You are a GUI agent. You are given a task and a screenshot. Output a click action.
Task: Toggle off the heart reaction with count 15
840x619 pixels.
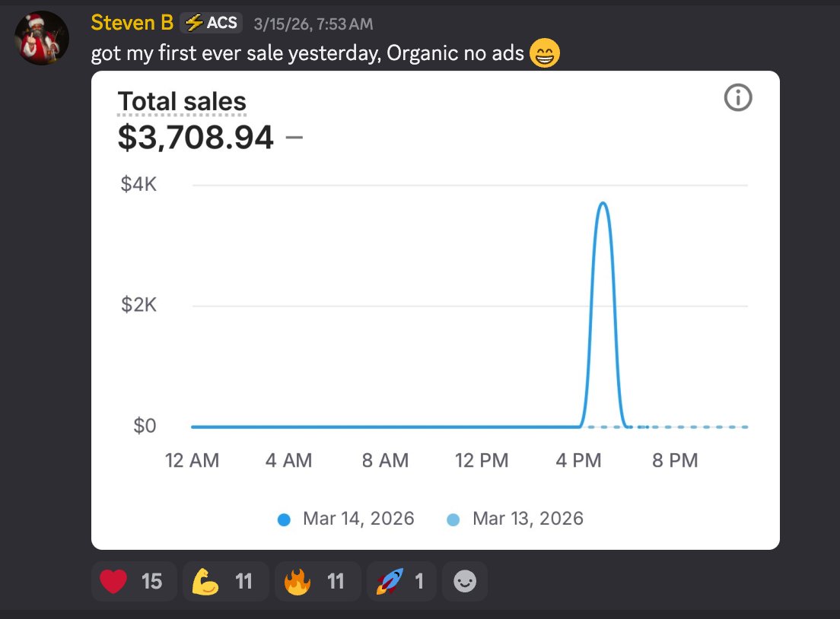coord(134,580)
